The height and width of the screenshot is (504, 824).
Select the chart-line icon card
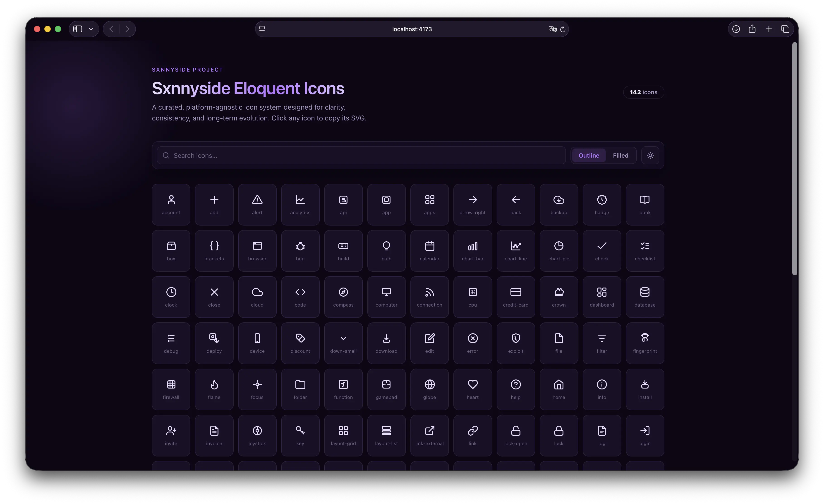coord(516,250)
